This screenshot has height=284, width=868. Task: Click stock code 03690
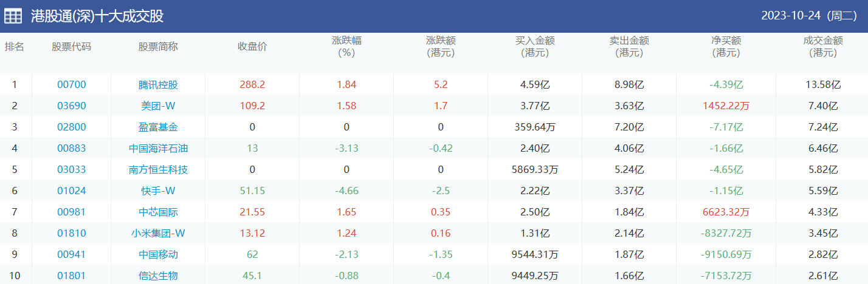pyautogui.click(x=72, y=106)
